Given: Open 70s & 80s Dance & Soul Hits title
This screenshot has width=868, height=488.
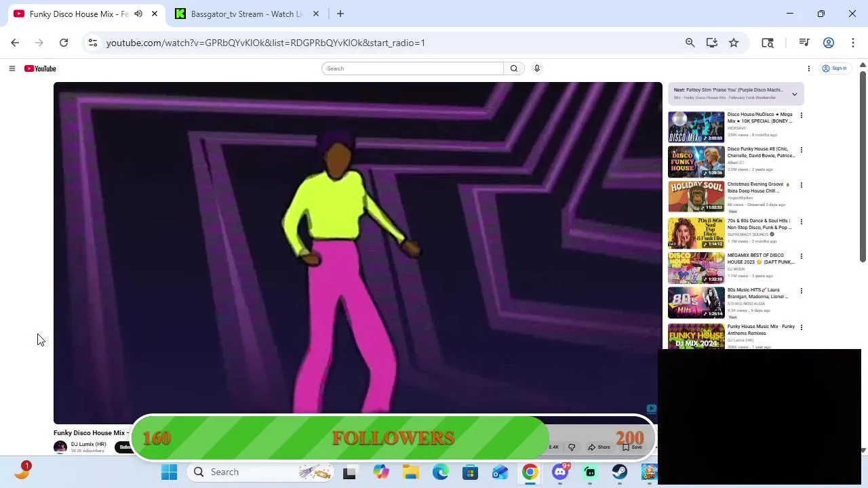Looking at the screenshot, I should [759, 224].
